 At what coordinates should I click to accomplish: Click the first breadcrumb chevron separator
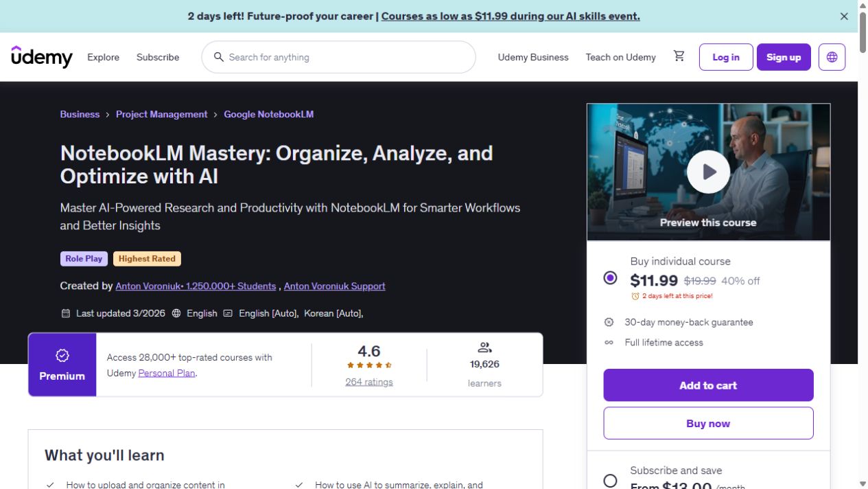pos(108,115)
